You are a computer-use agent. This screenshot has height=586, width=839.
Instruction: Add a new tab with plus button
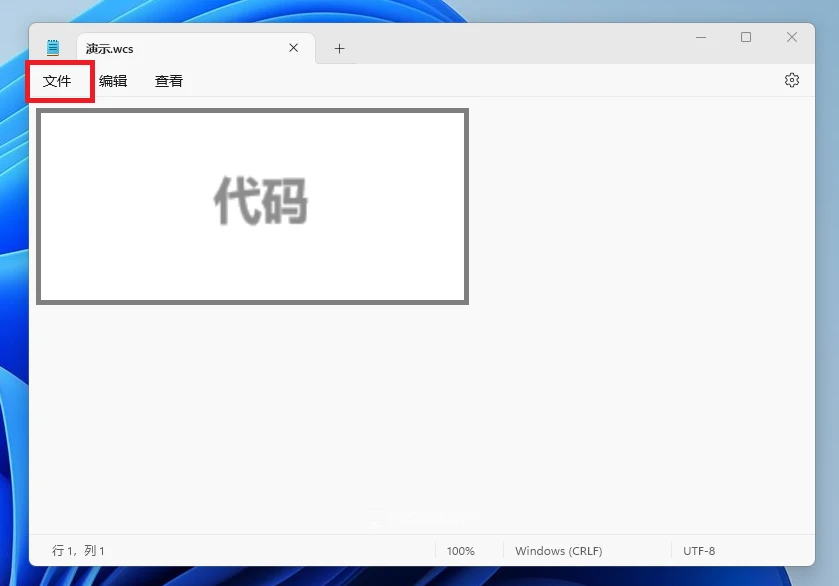[x=339, y=49]
